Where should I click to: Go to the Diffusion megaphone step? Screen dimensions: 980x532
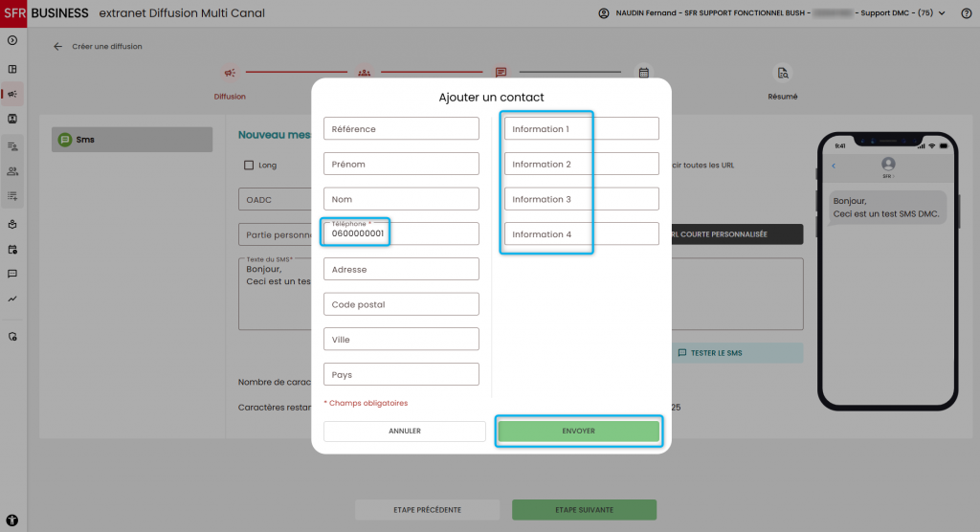230,73
